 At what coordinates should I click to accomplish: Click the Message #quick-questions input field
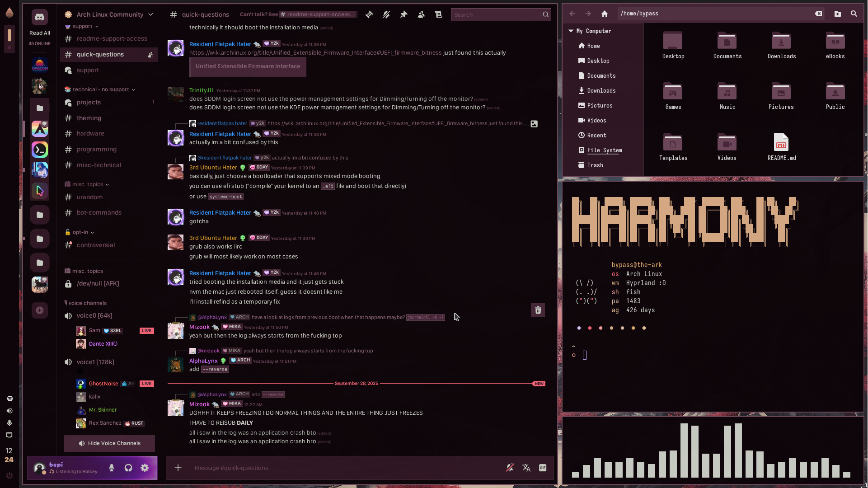(343, 468)
